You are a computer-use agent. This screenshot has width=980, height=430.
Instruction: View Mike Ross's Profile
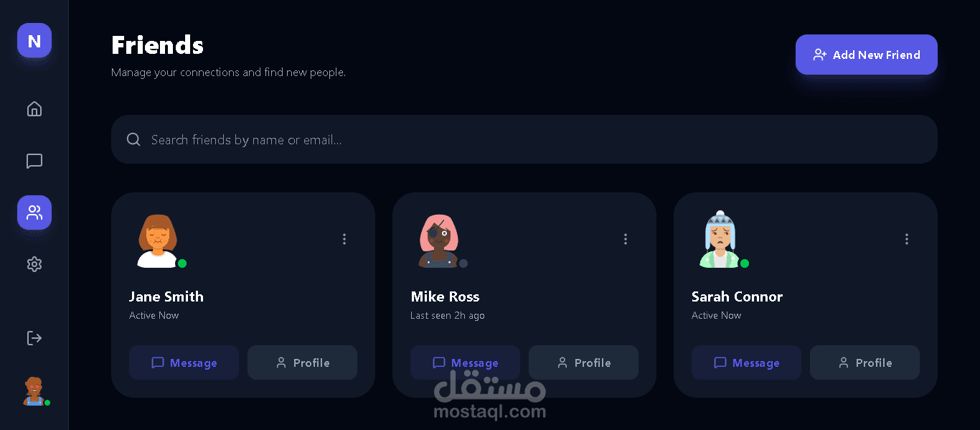(583, 363)
